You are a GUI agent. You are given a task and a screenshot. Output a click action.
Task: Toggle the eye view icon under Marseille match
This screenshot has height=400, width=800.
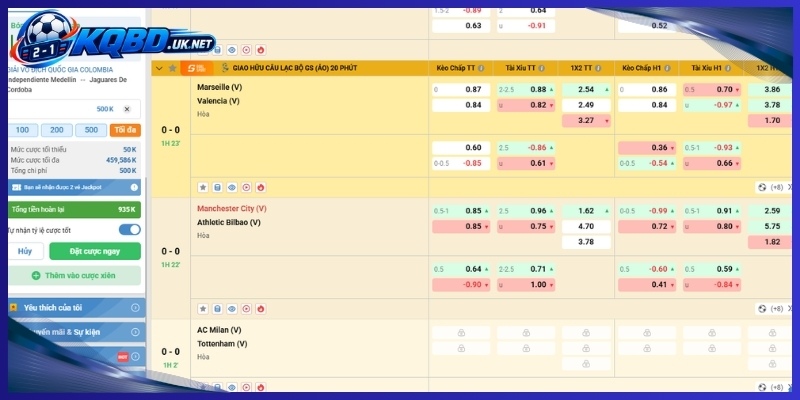(x=232, y=187)
